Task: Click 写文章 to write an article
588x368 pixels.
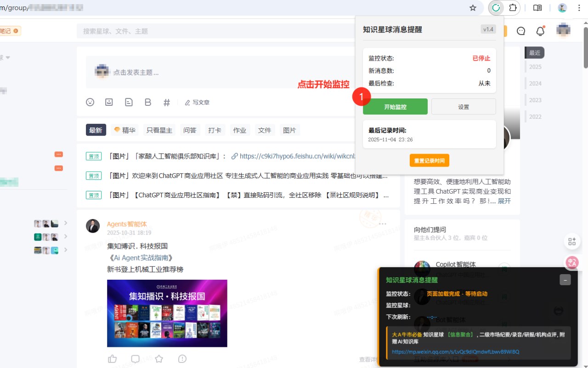Action: [197, 103]
